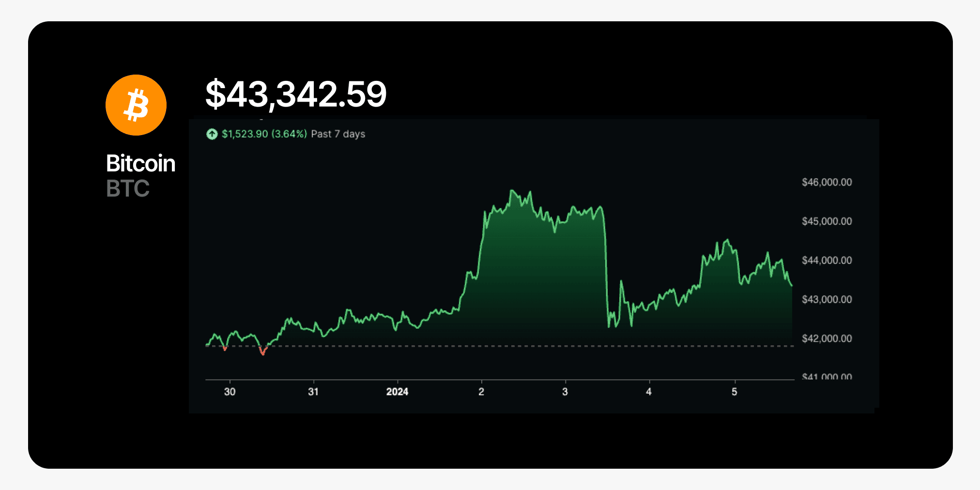This screenshot has width=980, height=490.
Task: Click the $44,000.00 axis label
Action: pyautogui.click(x=827, y=260)
